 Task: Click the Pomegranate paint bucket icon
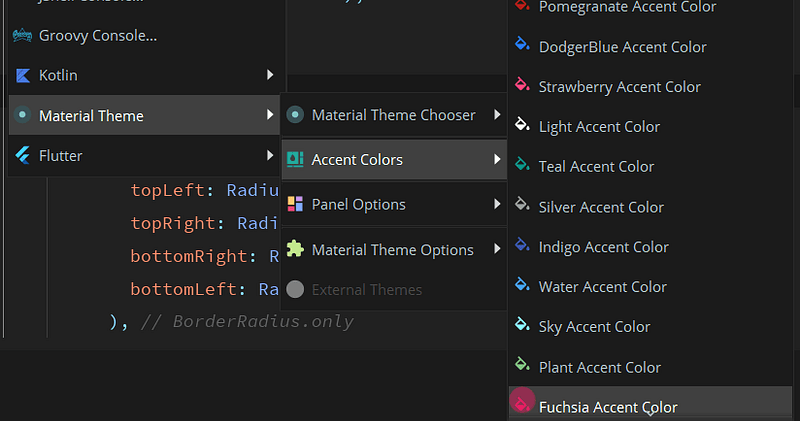(522, 5)
